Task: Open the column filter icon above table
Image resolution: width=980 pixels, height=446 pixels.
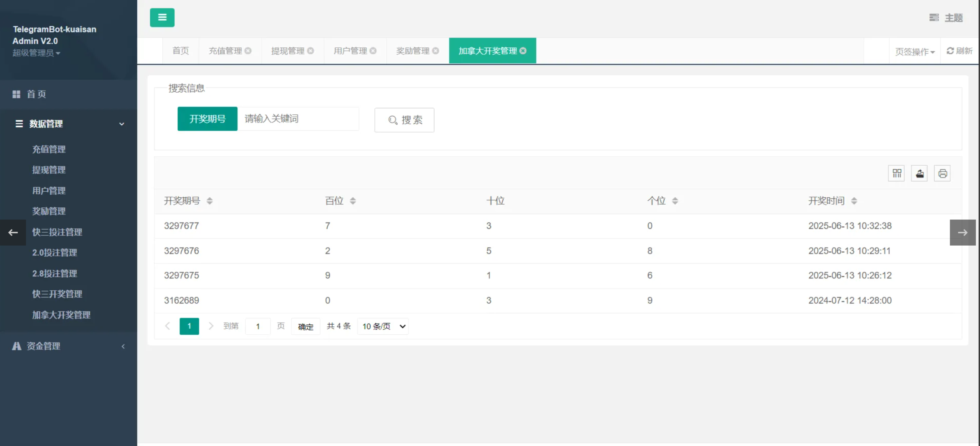Action: [x=897, y=174]
